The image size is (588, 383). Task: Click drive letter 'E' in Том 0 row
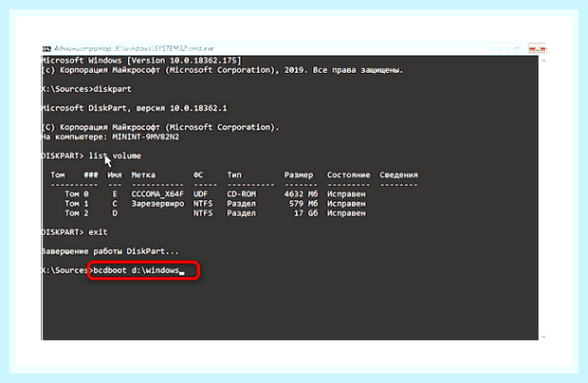tap(115, 194)
